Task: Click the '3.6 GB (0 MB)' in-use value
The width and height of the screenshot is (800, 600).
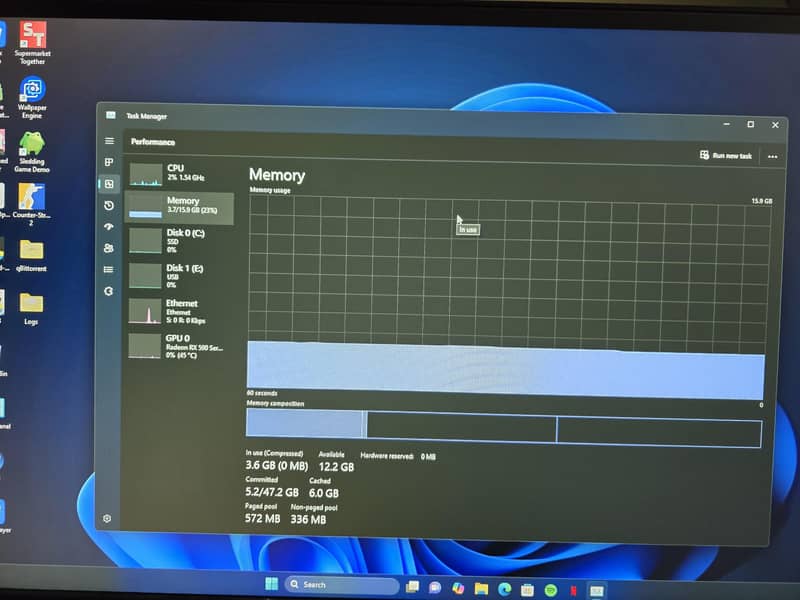Action: [x=277, y=465]
